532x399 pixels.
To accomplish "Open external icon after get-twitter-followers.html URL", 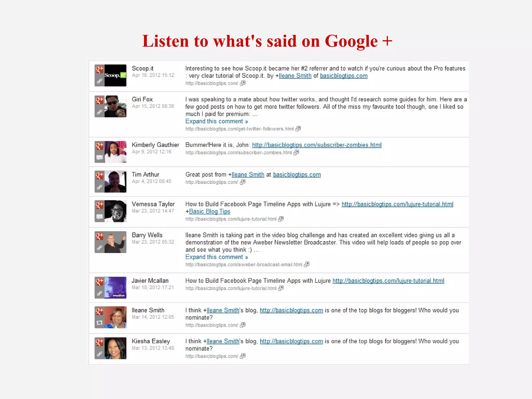I will 298,129.
